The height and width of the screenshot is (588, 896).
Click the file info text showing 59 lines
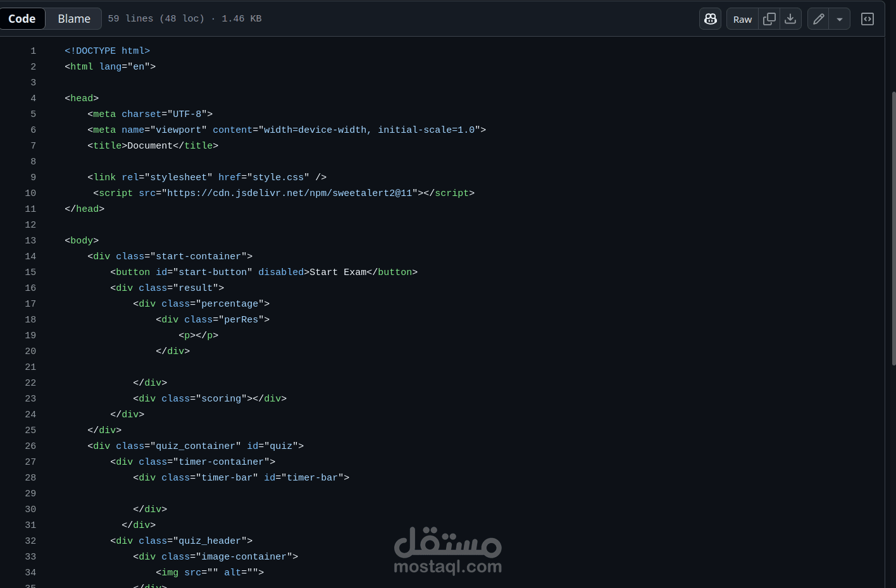point(185,19)
